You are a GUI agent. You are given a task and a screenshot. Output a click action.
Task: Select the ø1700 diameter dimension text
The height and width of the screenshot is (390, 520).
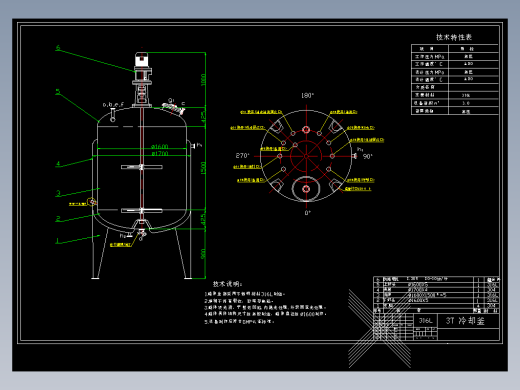click(x=160, y=153)
